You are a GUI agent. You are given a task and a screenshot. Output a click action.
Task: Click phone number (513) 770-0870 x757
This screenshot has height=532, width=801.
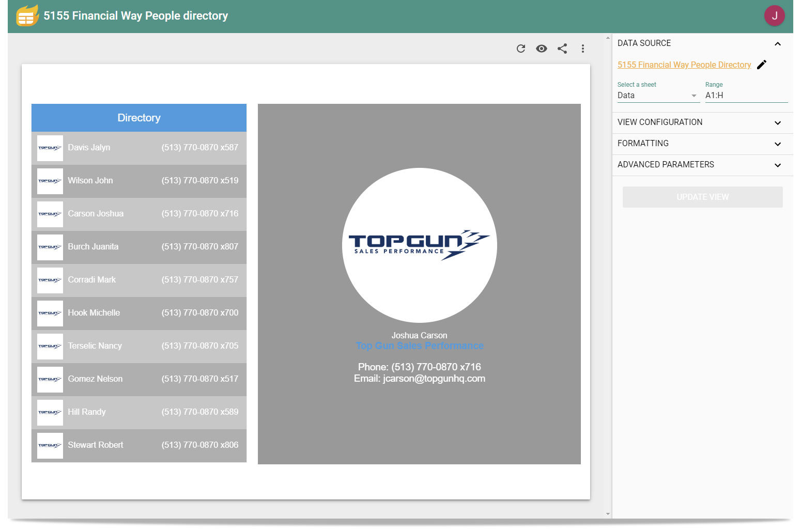(200, 280)
